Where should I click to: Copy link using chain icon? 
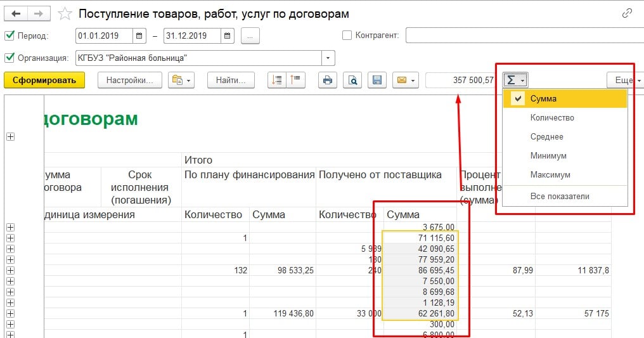[627, 13]
